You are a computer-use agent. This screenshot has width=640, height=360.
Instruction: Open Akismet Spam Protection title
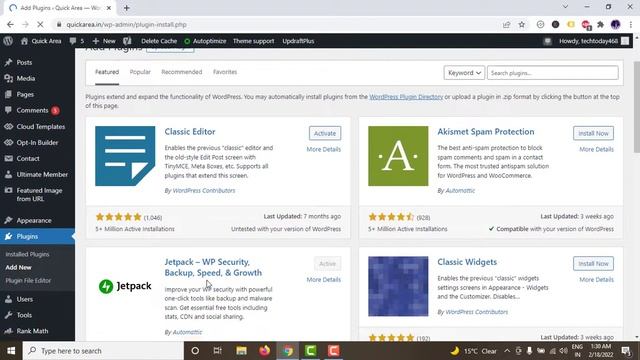point(486,131)
